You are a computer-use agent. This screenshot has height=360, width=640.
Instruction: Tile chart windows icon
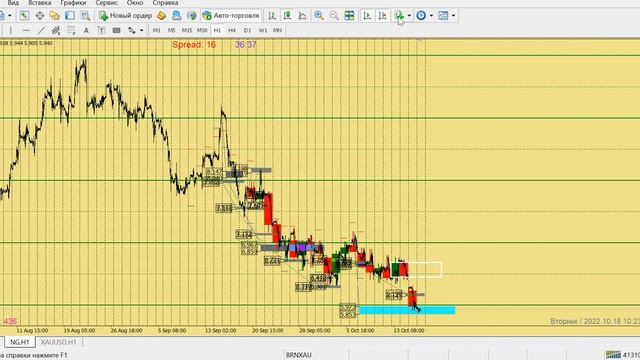pos(349,16)
